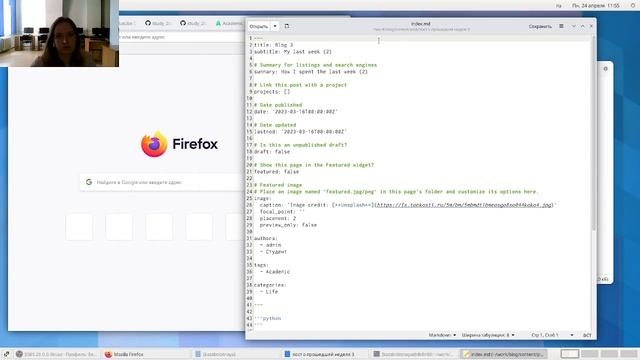
Task: Switch to the first workspace in the pager
Action: 570,354
